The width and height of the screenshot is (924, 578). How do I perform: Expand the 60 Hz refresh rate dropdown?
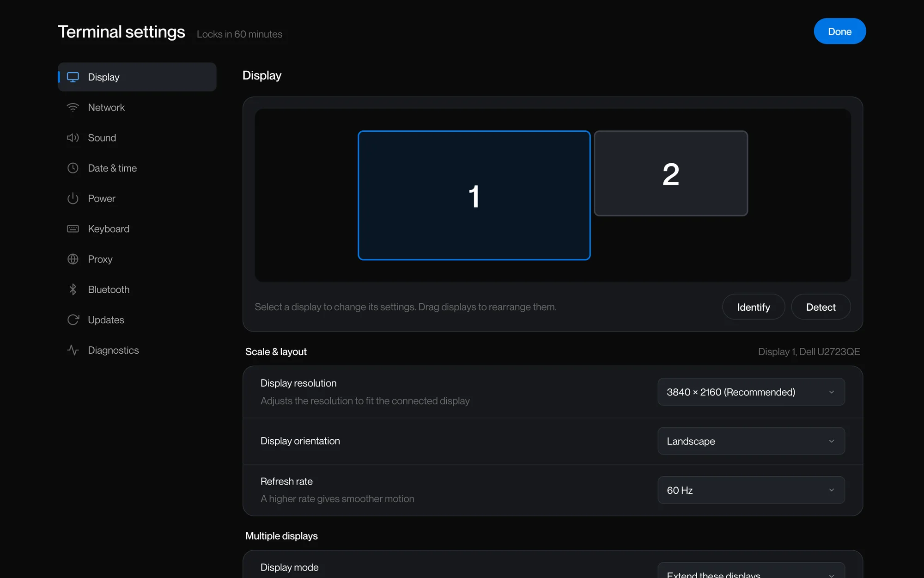tap(751, 490)
